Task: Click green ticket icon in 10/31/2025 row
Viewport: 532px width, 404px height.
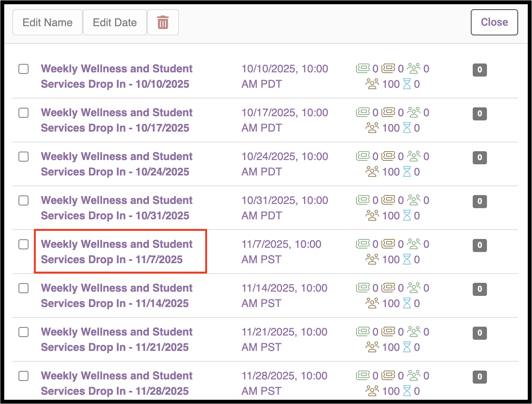Action: [363, 200]
